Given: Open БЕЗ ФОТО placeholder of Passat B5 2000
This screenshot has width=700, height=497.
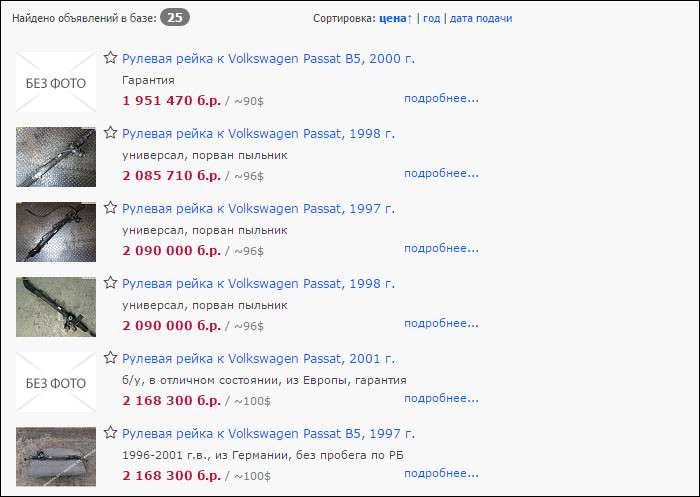Looking at the screenshot, I should click(x=56, y=82).
